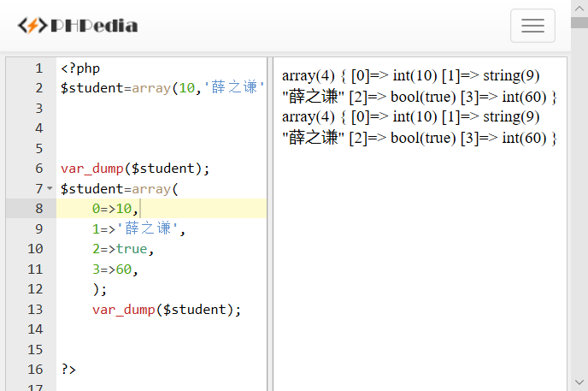
Task: Click empty editor line 4
Action: point(162,128)
